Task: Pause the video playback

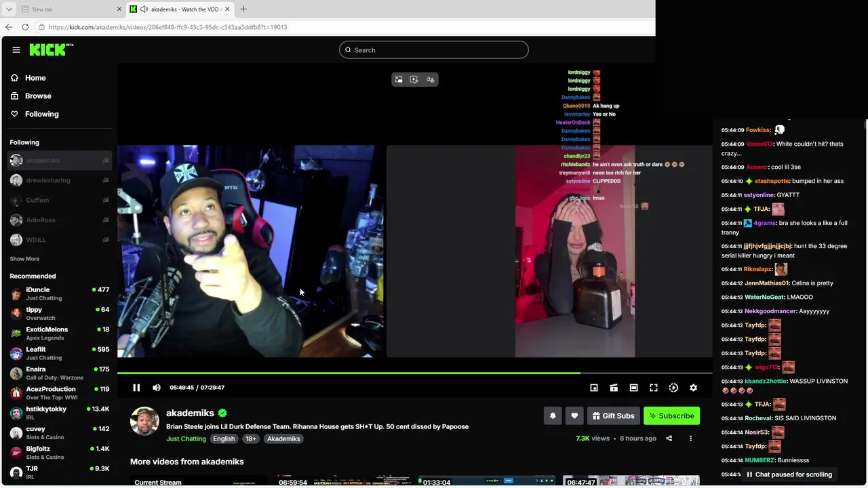Action: pos(136,388)
